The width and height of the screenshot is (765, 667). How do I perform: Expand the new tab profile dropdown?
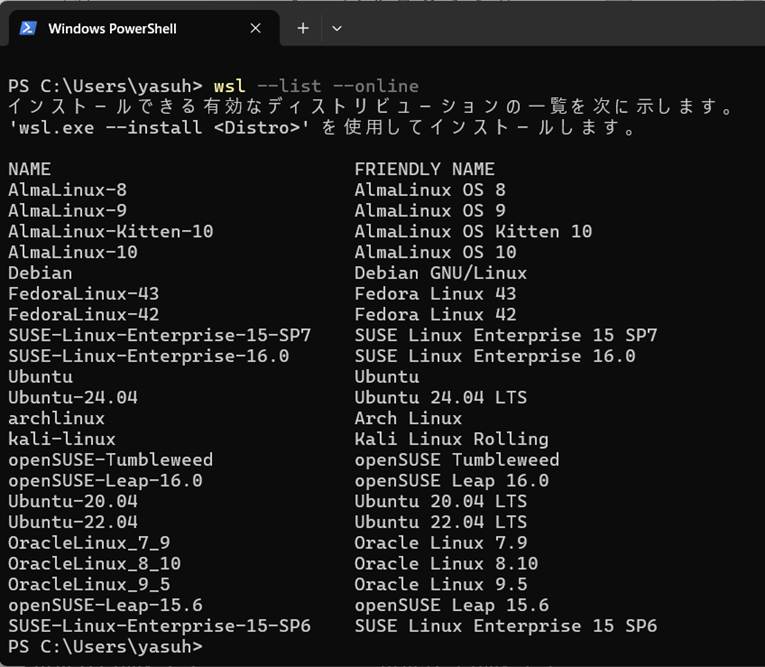(x=337, y=28)
